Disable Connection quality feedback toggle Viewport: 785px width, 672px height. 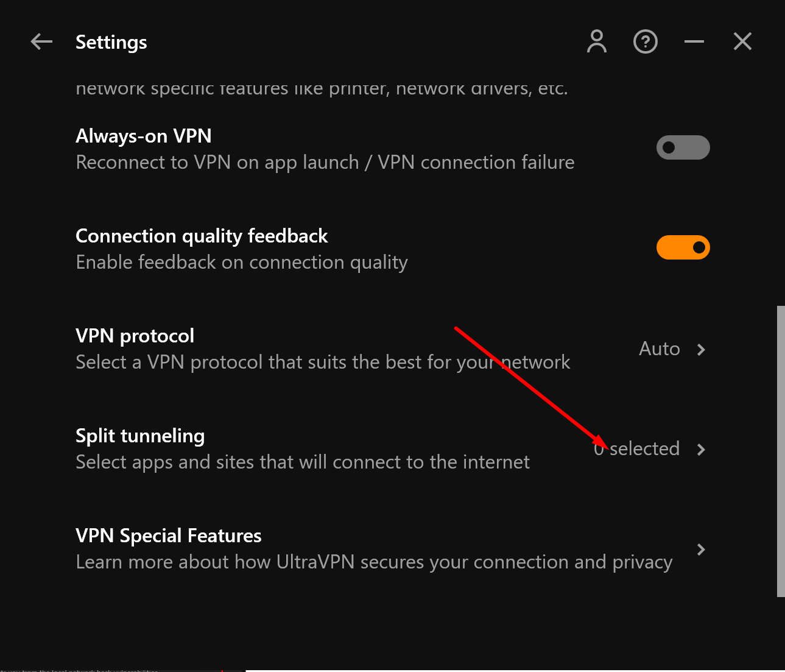click(683, 247)
